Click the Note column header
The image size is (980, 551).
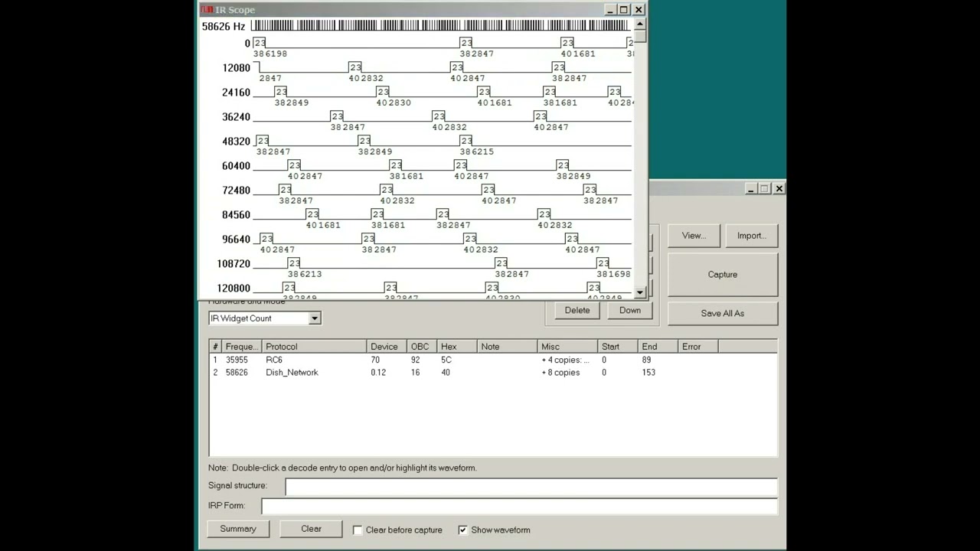tap(508, 347)
